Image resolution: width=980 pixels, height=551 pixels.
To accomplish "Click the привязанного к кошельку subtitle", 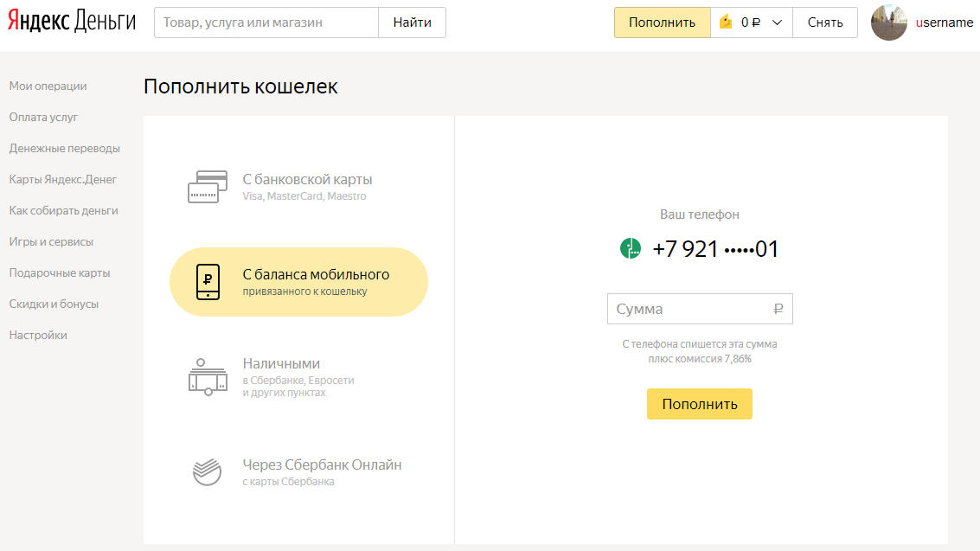I will coord(305,292).
